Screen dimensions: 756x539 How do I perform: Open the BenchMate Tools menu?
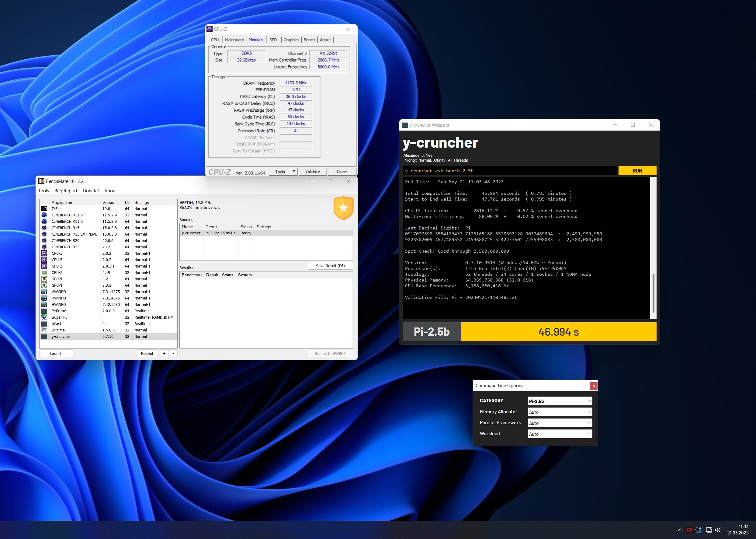43,191
